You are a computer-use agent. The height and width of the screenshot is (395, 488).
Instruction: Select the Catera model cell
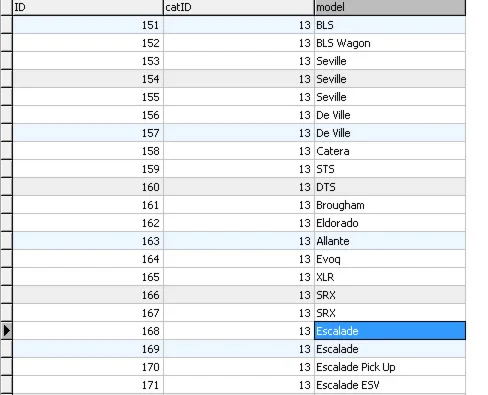click(390, 151)
